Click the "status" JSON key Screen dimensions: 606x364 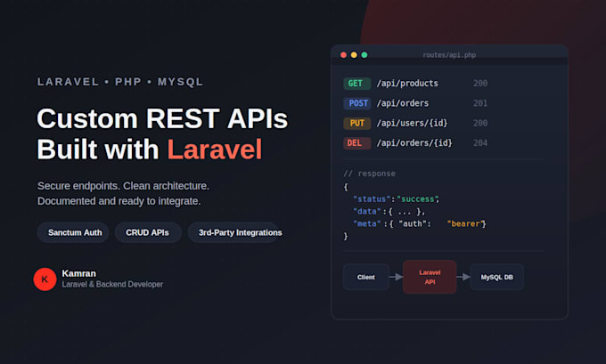click(372, 199)
